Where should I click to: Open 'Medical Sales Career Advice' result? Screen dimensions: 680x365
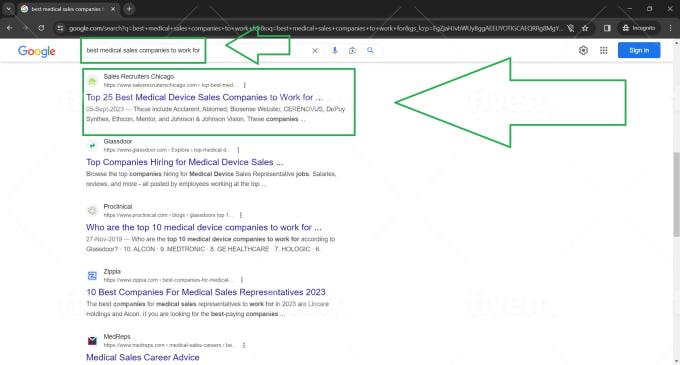[x=143, y=357]
